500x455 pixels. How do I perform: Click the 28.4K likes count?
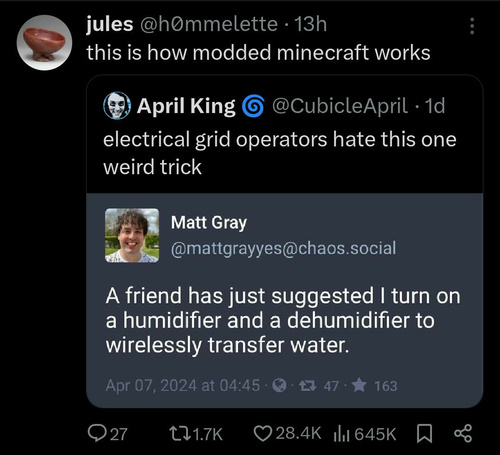tap(298, 434)
